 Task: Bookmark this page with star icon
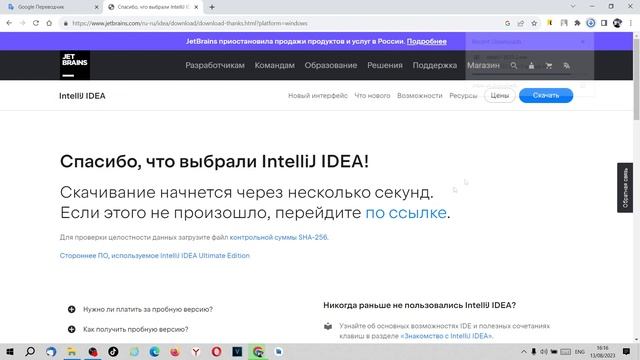pyautogui.click(x=534, y=23)
